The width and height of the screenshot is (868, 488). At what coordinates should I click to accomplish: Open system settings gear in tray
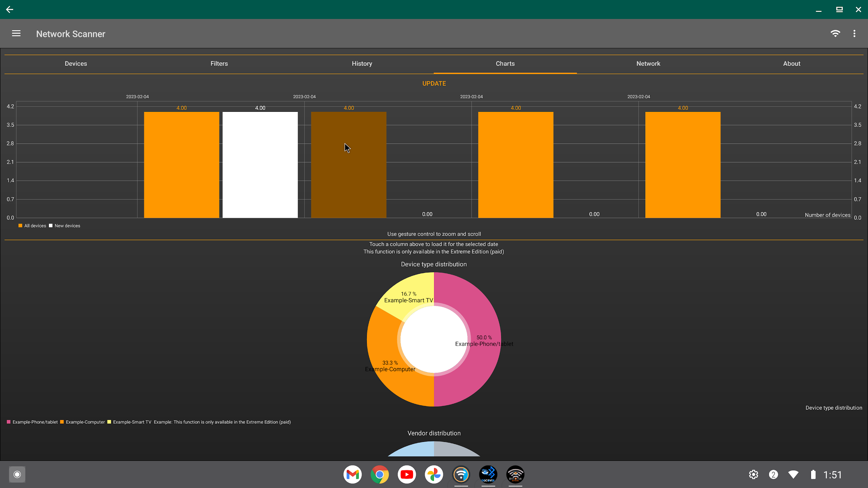click(x=753, y=474)
